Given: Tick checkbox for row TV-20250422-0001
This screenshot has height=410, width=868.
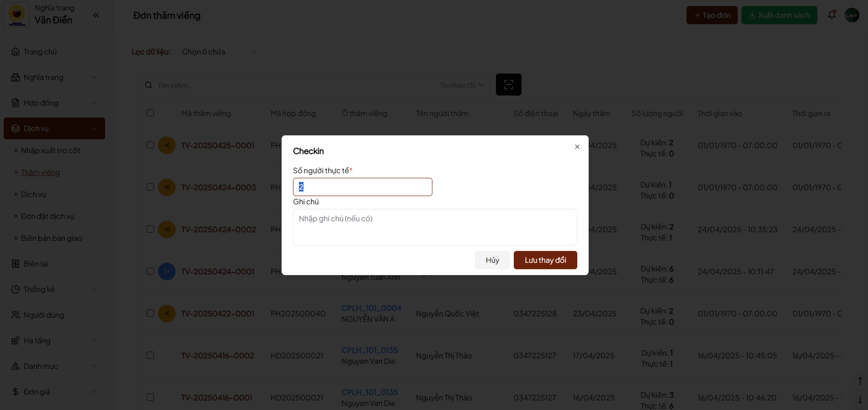Looking at the screenshot, I should 150,313.
